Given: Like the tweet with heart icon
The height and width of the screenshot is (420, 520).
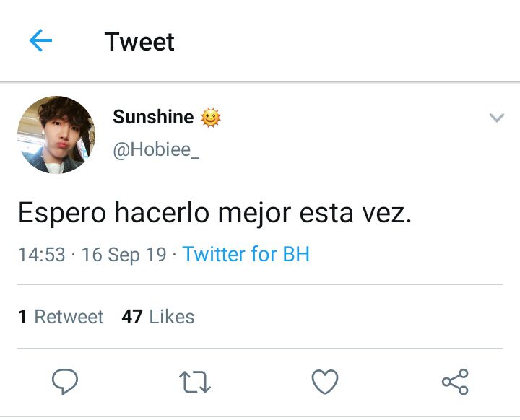Looking at the screenshot, I should [325, 382].
